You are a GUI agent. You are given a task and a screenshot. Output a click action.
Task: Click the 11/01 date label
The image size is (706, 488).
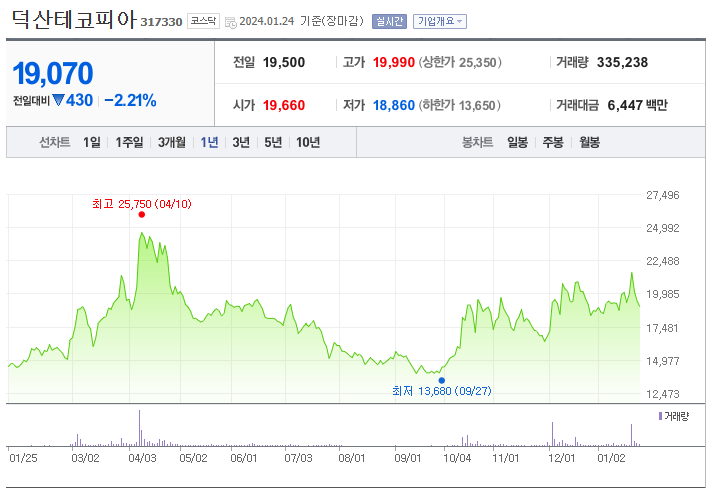(x=506, y=458)
